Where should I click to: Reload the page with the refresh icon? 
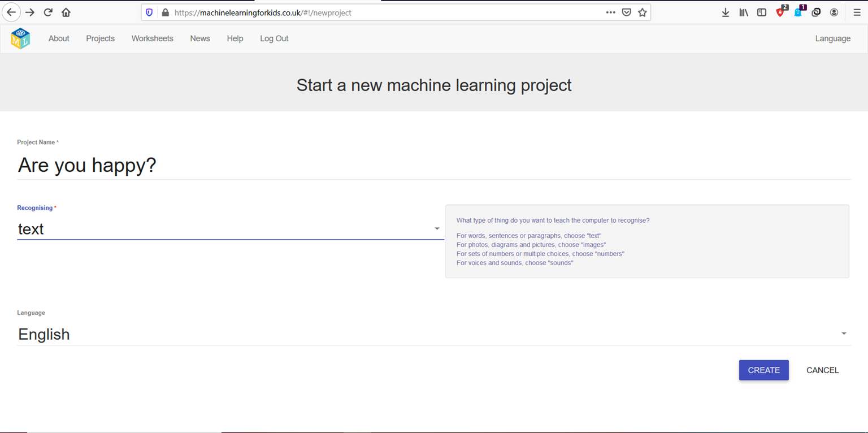coord(47,11)
